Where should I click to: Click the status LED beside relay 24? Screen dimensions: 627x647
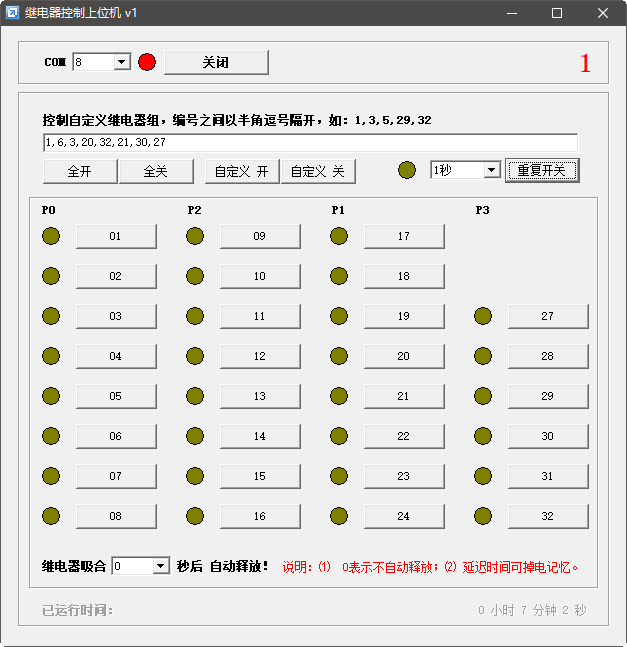coord(339,516)
